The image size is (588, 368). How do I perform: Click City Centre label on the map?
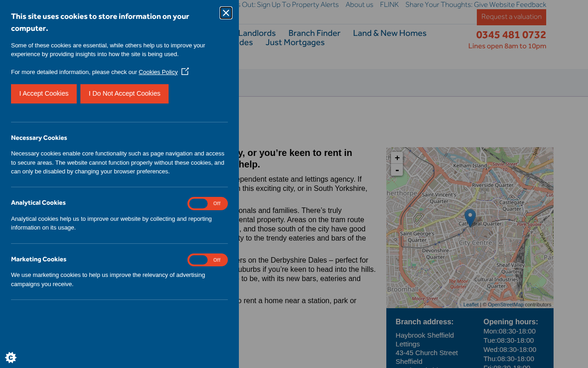coord(475,242)
